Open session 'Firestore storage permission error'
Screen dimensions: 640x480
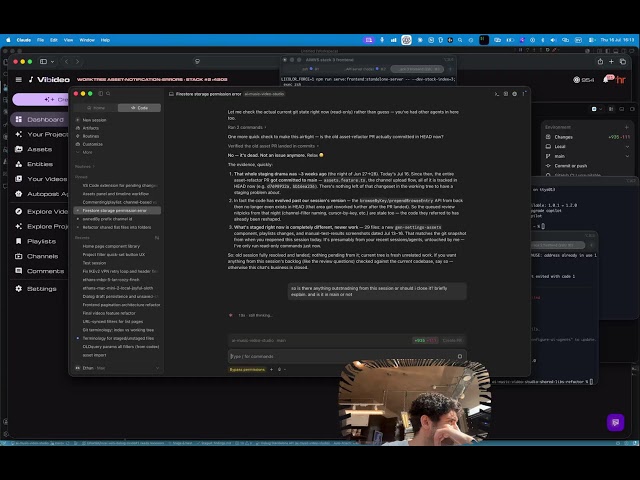[x=118, y=211]
